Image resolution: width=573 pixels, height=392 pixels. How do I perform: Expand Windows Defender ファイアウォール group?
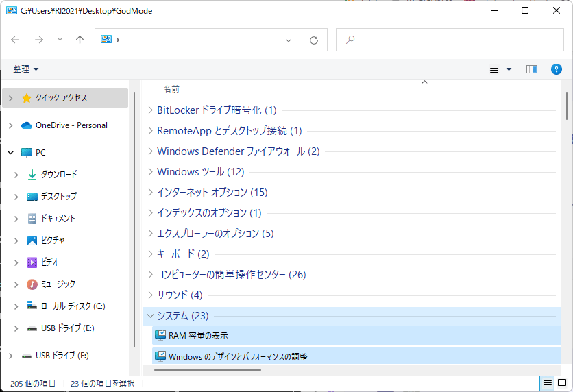pos(150,151)
